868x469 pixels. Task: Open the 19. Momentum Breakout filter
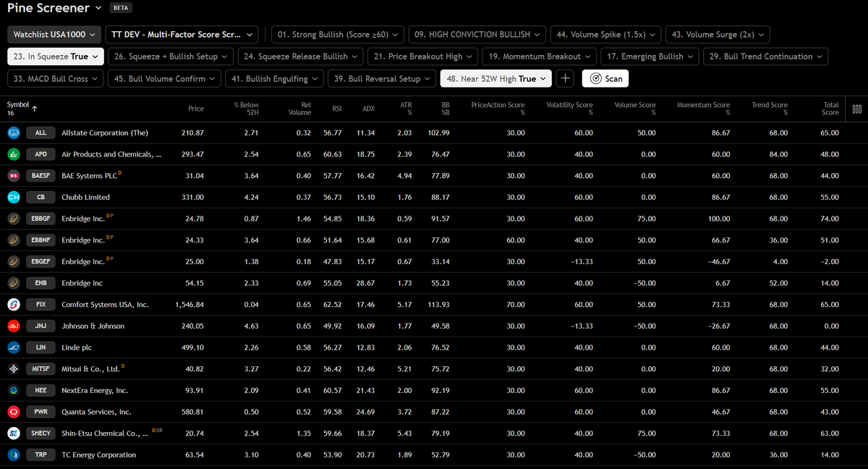click(540, 56)
